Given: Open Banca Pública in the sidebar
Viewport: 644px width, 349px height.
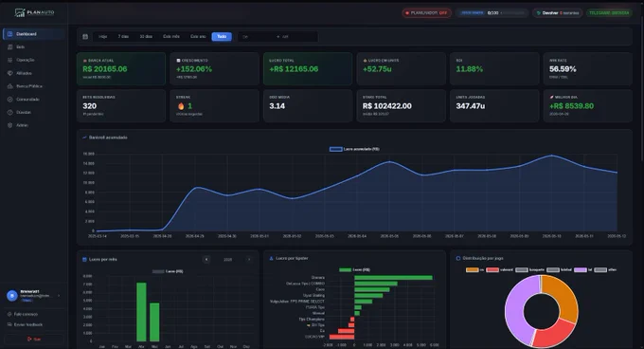Looking at the screenshot, I should (x=34, y=86).
